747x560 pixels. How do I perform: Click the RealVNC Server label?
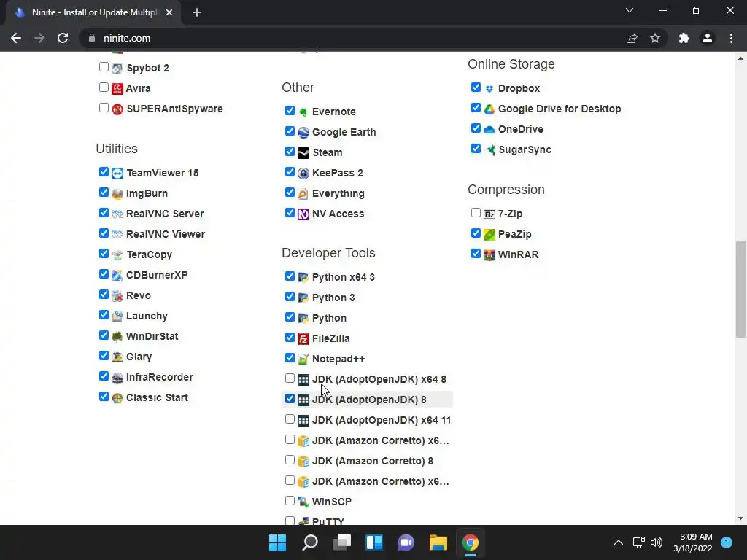click(165, 214)
